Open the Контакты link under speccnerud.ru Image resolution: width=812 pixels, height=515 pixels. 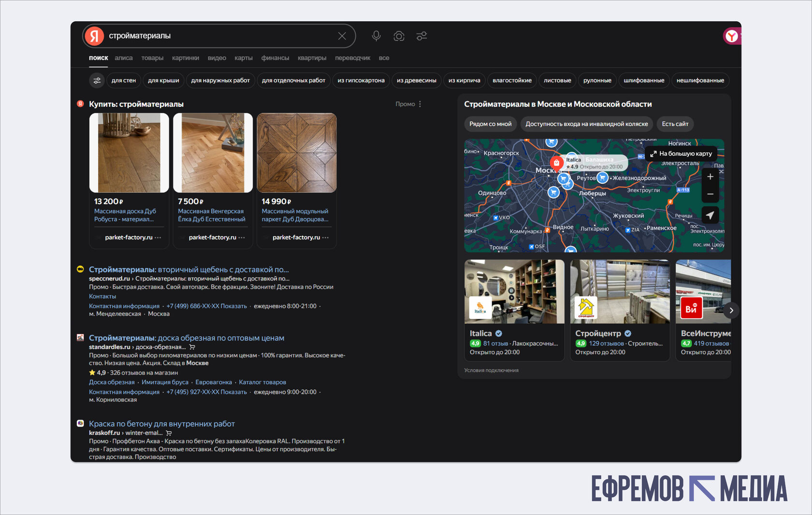(x=102, y=296)
